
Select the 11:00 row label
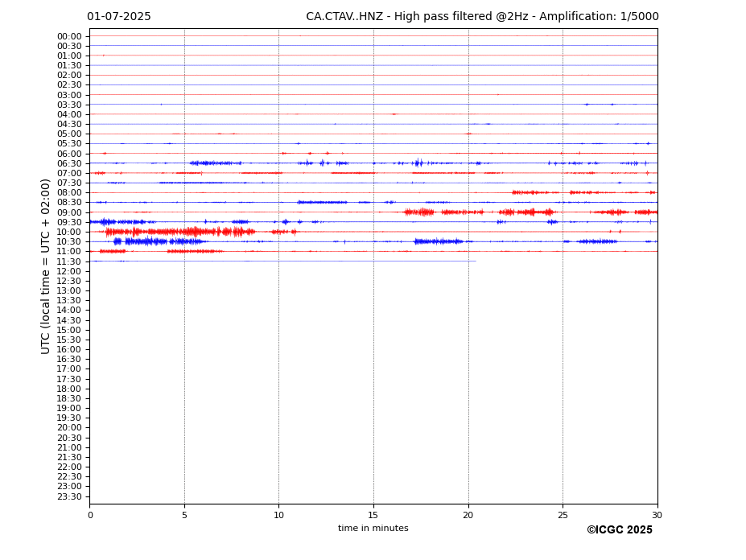(69, 251)
